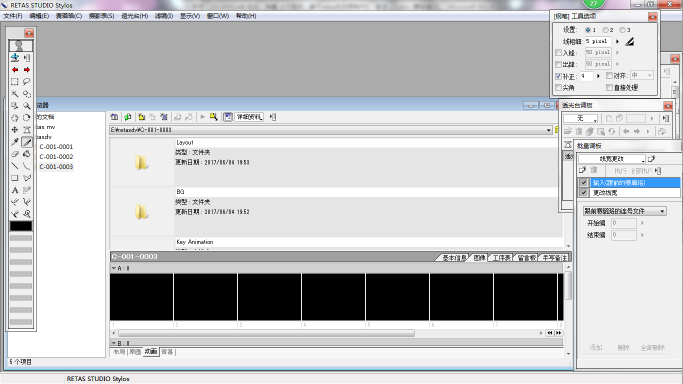Image resolution: width=683 pixels, height=384 pixels.
Task: Open the 显示(V) menu
Action: point(189,16)
